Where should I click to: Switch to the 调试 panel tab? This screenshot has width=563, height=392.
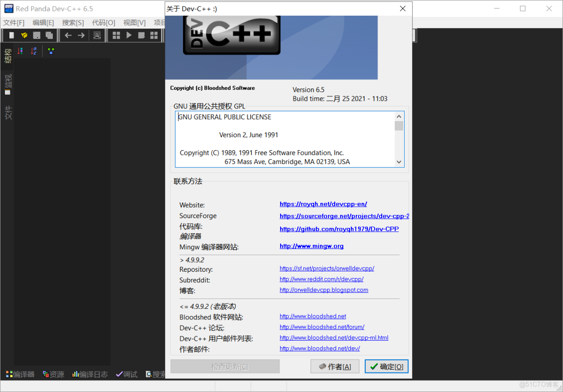point(126,374)
